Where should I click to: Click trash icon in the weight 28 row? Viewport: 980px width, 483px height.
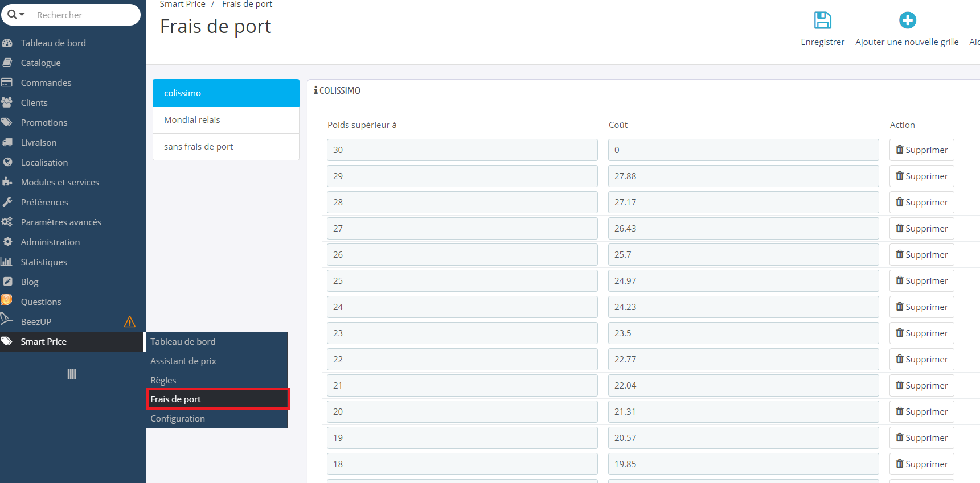[900, 202]
